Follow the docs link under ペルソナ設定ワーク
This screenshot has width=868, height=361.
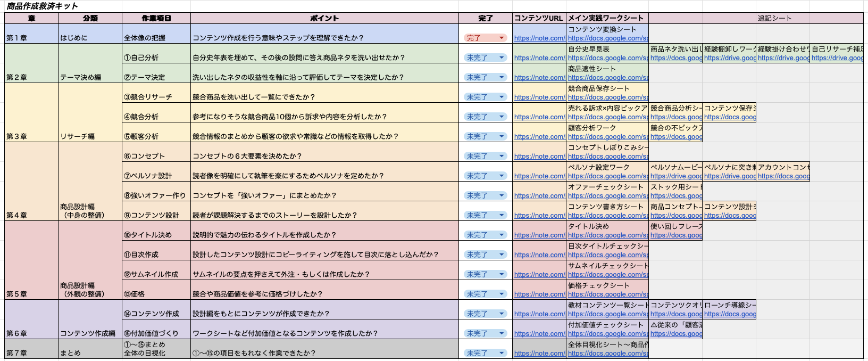click(608, 176)
